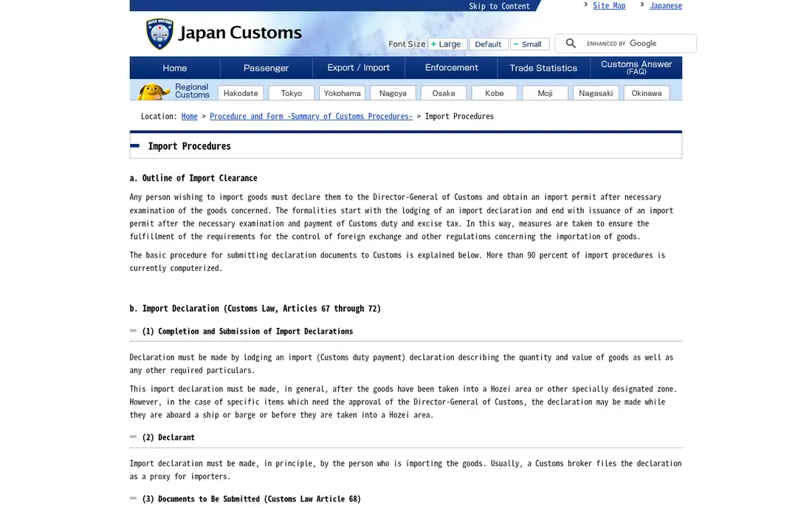Open the Site Map link
This screenshot has height=508, width=812.
tap(609, 6)
